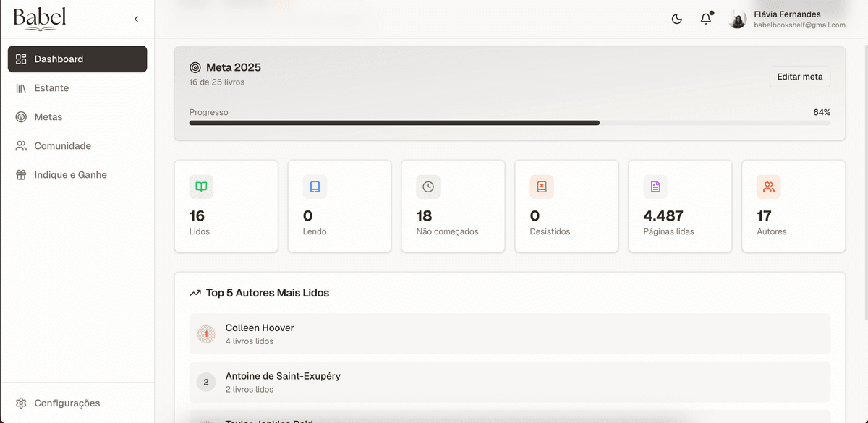Screen dimensions: 868x423
Task: Open the Babel logo link
Action: pos(39,19)
